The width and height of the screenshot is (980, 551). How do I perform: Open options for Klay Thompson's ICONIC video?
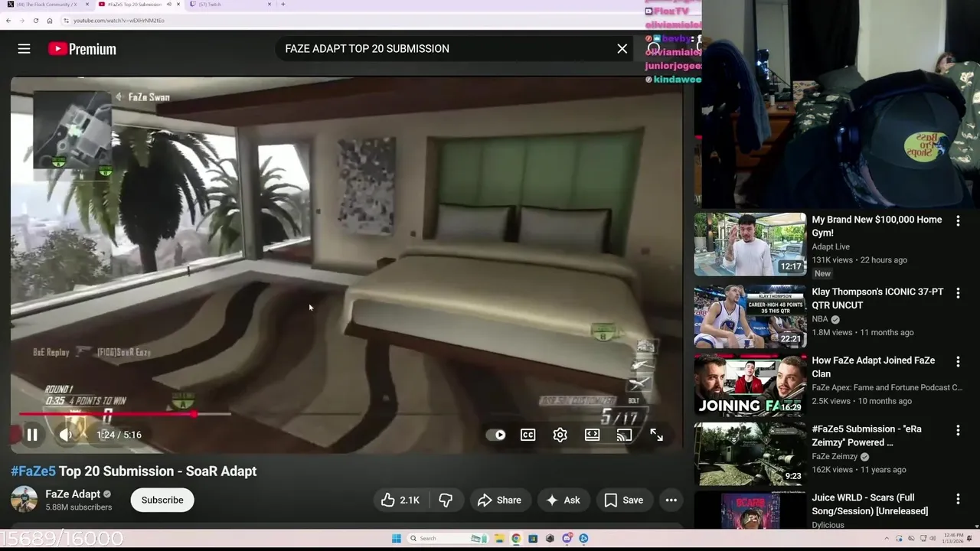tap(958, 293)
